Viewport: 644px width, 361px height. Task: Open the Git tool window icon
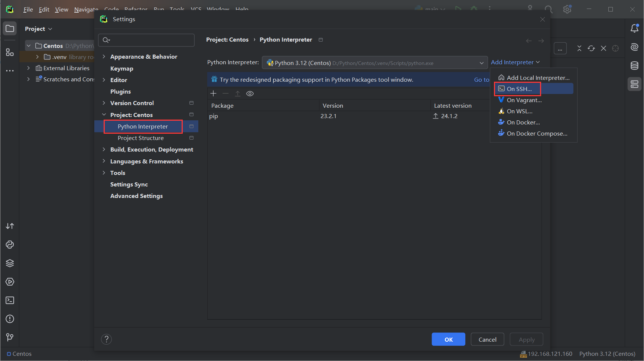pos(10,337)
